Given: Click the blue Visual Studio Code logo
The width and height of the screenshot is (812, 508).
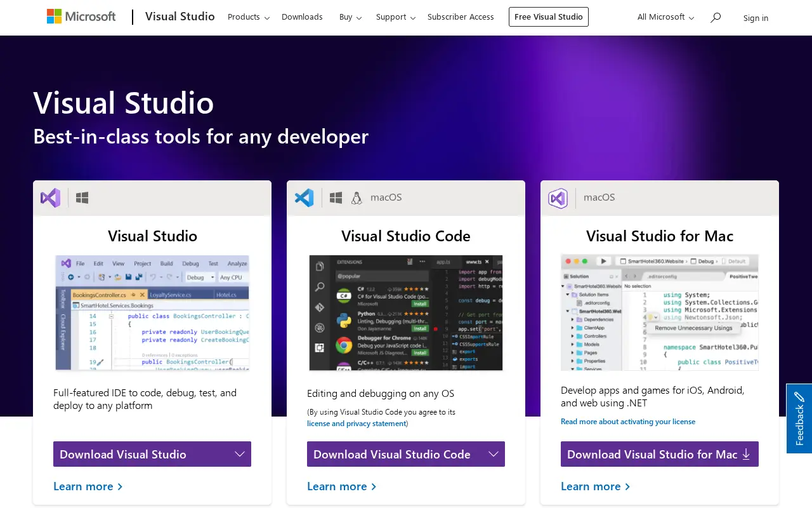Looking at the screenshot, I should point(304,197).
